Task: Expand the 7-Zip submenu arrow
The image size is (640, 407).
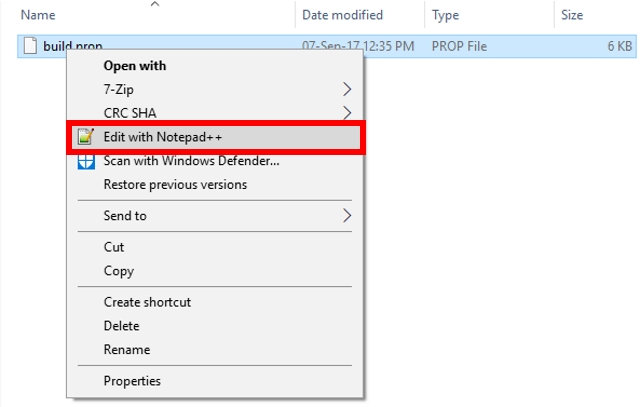Action: (x=347, y=90)
